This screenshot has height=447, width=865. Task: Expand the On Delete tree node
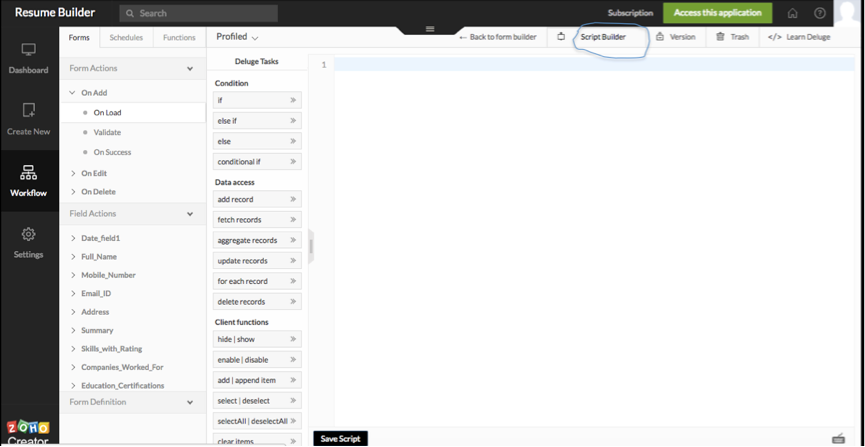coord(73,191)
